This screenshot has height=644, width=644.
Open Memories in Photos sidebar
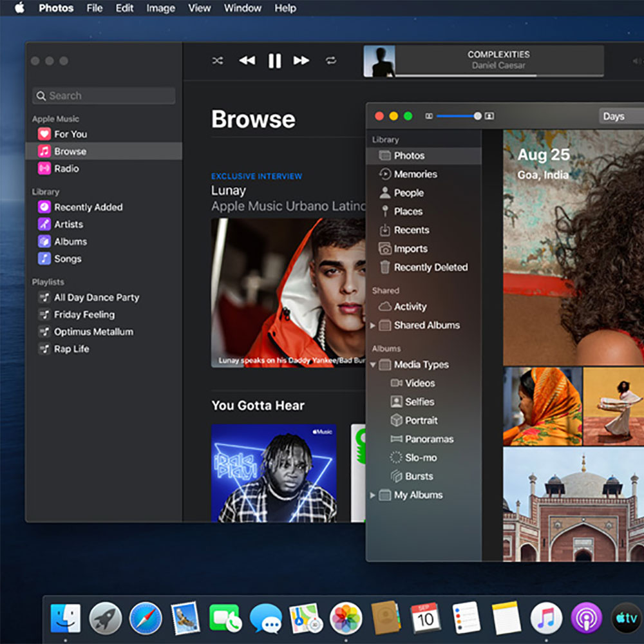pyautogui.click(x=415, y=174)
